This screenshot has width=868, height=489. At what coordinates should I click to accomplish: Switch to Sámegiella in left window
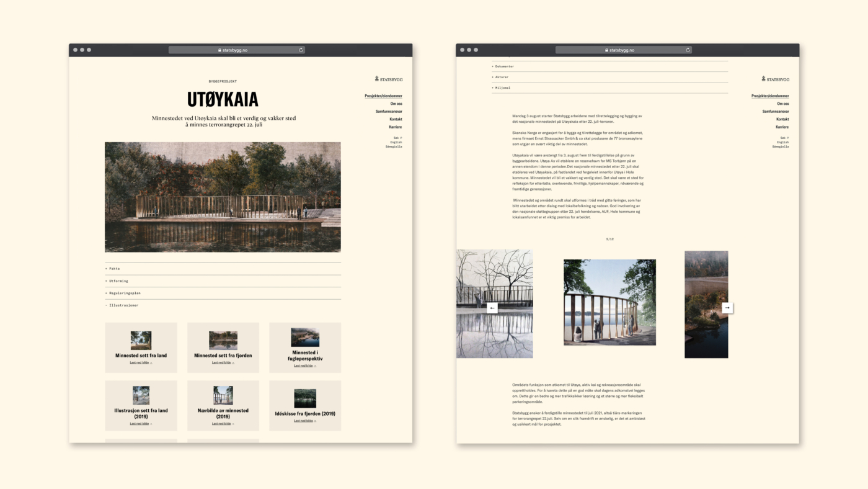(394, 146)
